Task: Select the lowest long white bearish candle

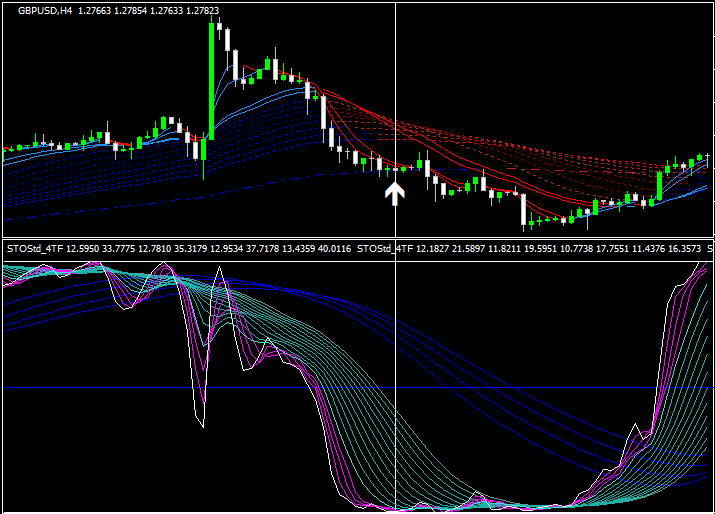Action: 523,209
